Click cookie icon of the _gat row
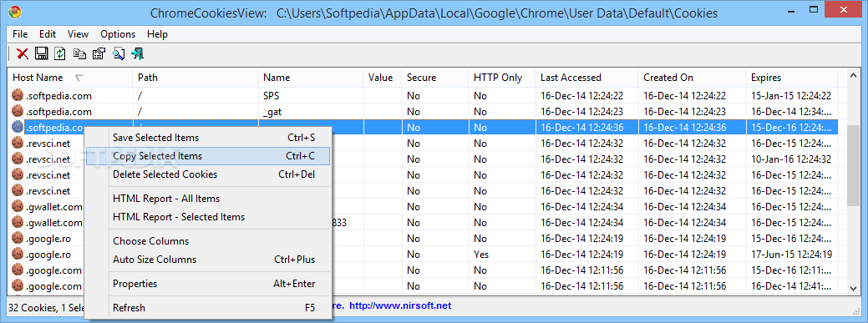Image resolution: width=868 pixels, height=323 pixels. [18, 112]
